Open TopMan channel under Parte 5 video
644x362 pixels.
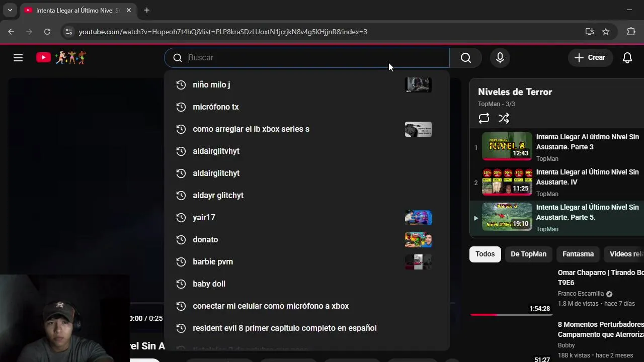pyautogui.click(x=547, y=229)
